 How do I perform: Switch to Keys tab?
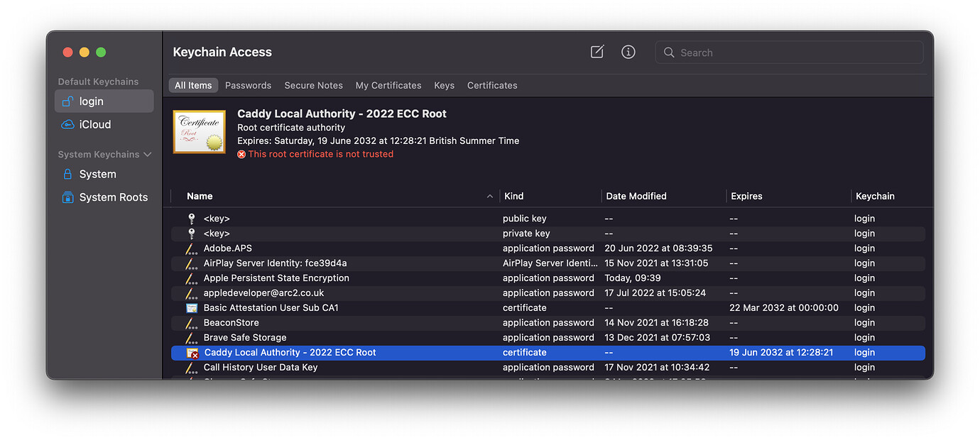coord(444,85)
